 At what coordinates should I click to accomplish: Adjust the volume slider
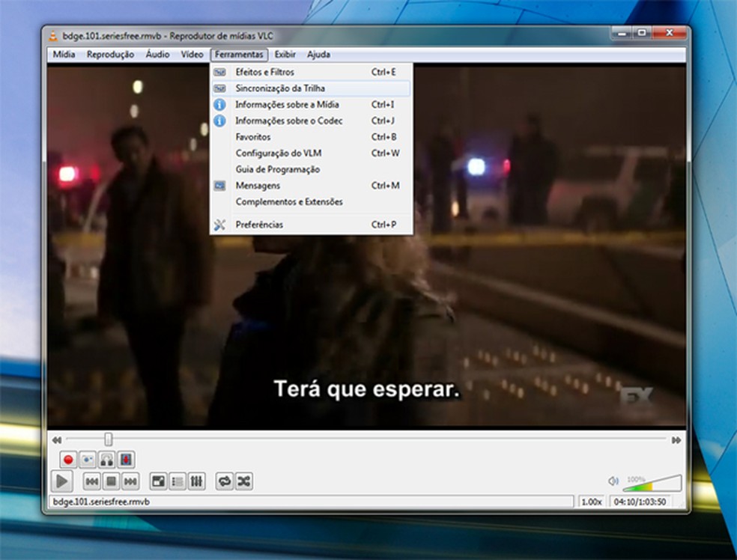pos(652,483)
